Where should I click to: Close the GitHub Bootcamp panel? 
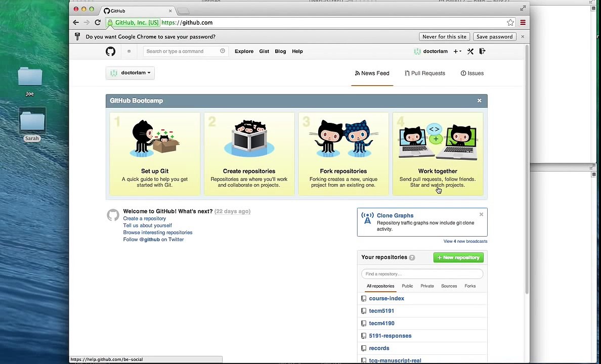[479, 101]
